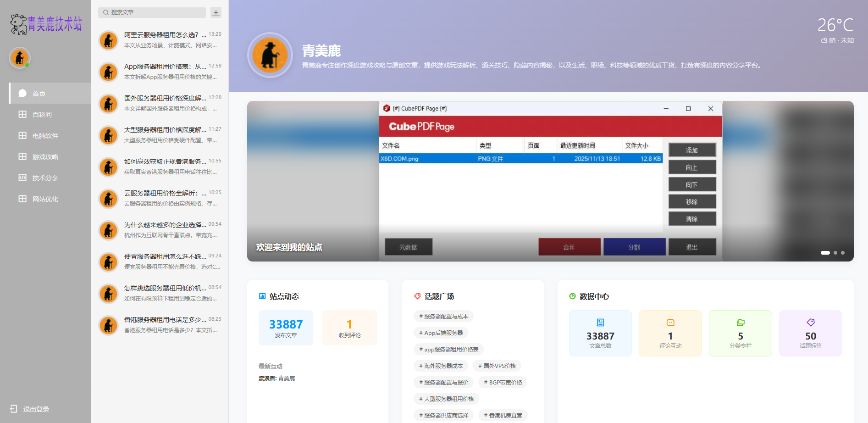Open article 香港服务器租用电话是多少
Viewport: 868px width, 423px height.
[160, 325]
